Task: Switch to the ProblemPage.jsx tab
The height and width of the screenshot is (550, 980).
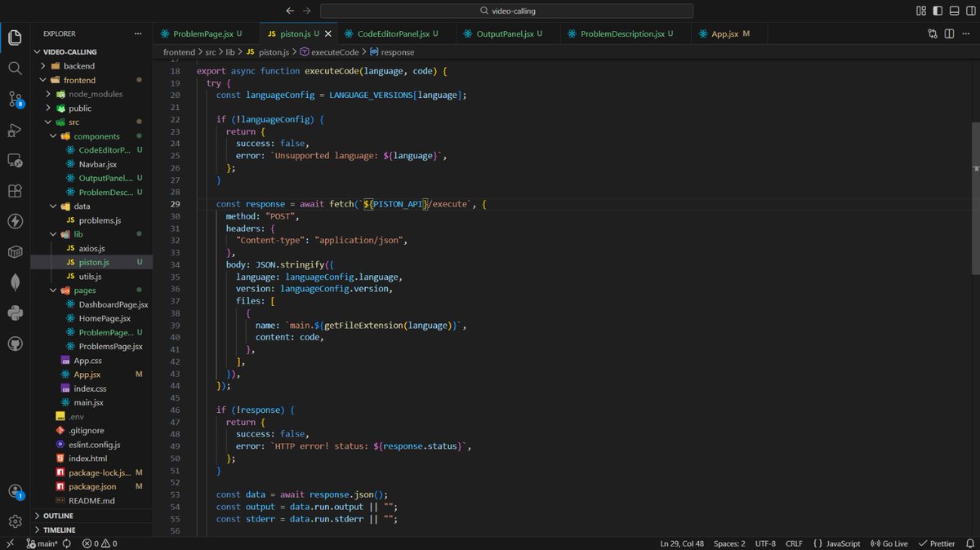Action: 207,34
